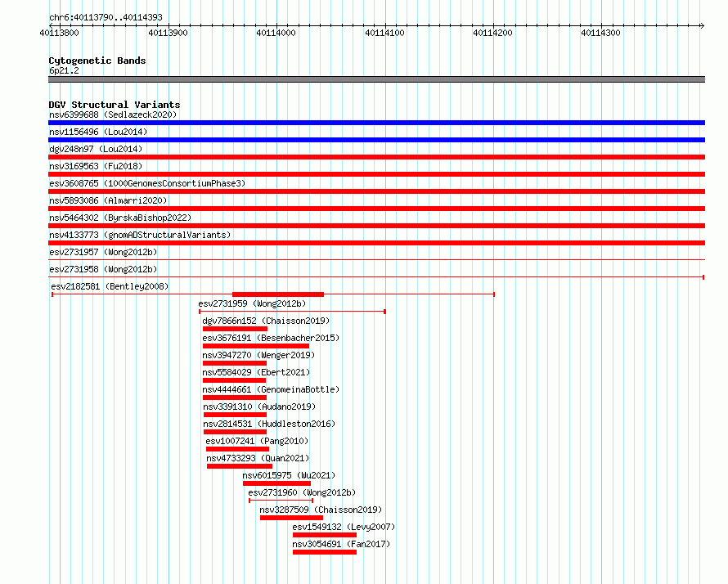Click the 40114300 ruler position label

600,33
